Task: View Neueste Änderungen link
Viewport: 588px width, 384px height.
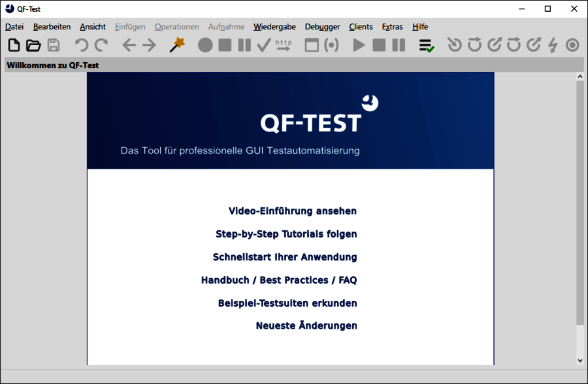Action: pyautogui.click(x=306, y=325)
